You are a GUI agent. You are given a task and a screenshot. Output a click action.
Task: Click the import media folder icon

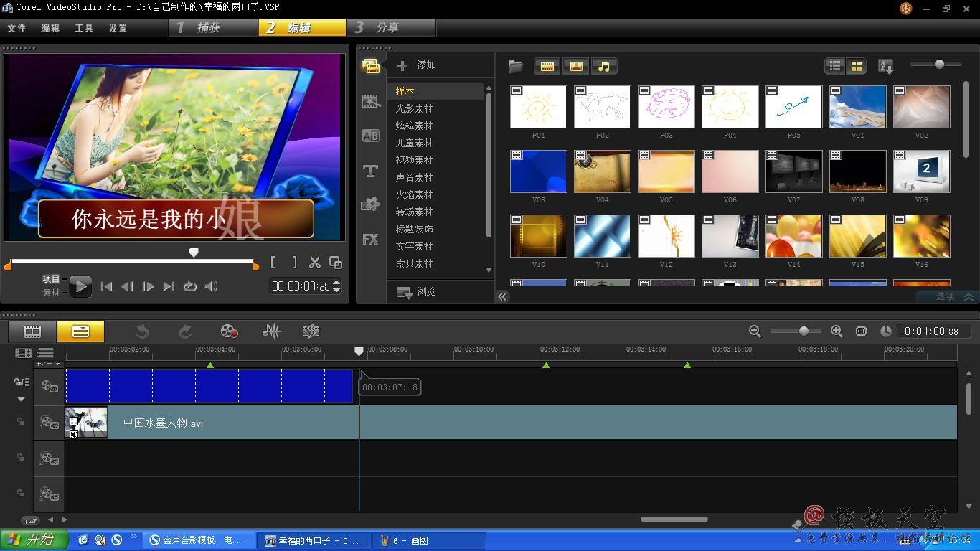pyautogui.click(x=515, y=66)
